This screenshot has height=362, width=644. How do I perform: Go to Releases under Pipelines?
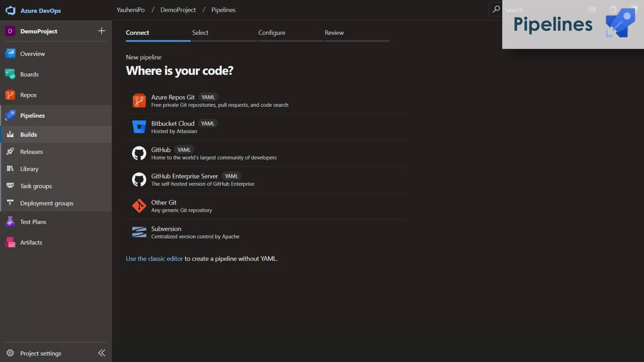click(31, 152)
